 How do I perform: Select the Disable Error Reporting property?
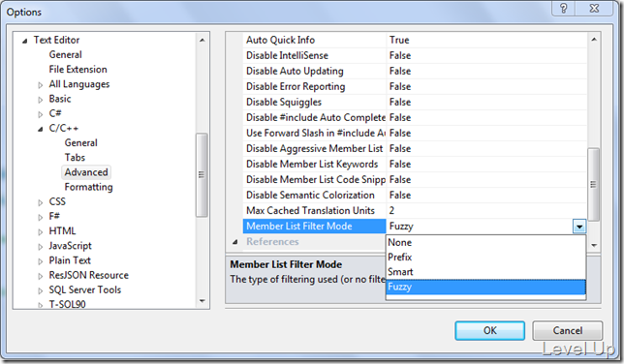[x=314, y=86]
